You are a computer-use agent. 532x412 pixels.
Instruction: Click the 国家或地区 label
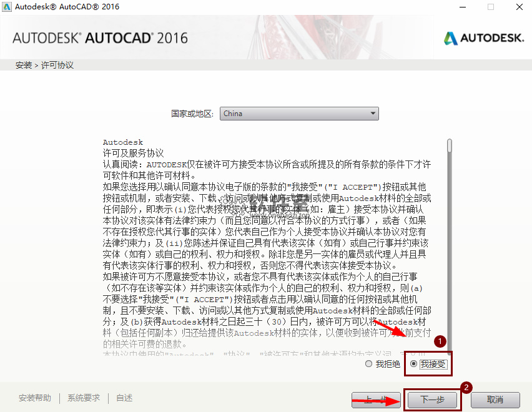coord(192,114)
